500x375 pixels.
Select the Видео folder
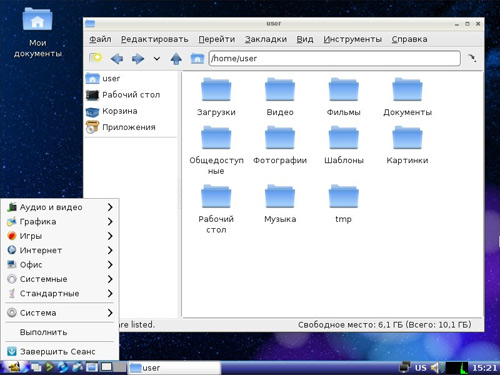pyautogui.click(x=280, y=97)
